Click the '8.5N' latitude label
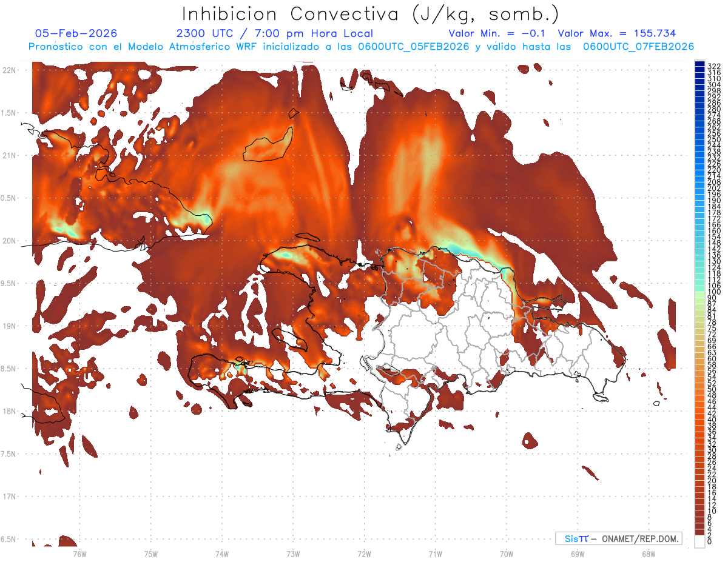 click(8, 369)
